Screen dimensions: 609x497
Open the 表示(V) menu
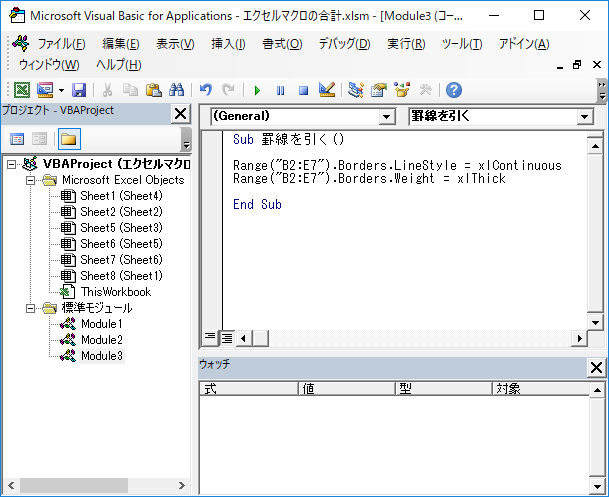click(175, 44)
